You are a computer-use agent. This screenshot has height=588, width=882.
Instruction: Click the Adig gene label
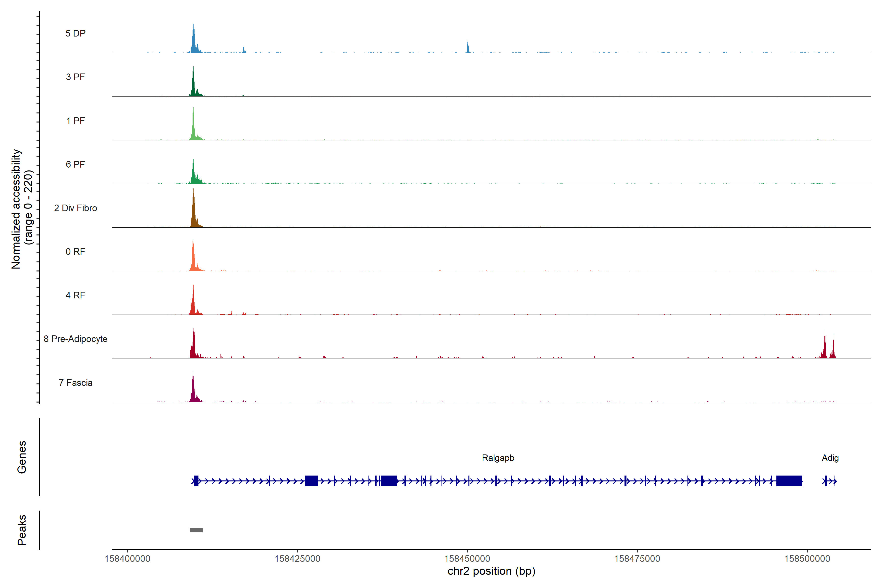coord(830,458)
